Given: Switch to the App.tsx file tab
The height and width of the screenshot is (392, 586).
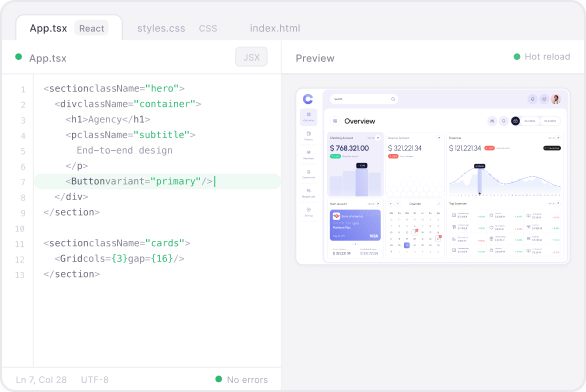Looking at the screenshot, I should point(69,28).
